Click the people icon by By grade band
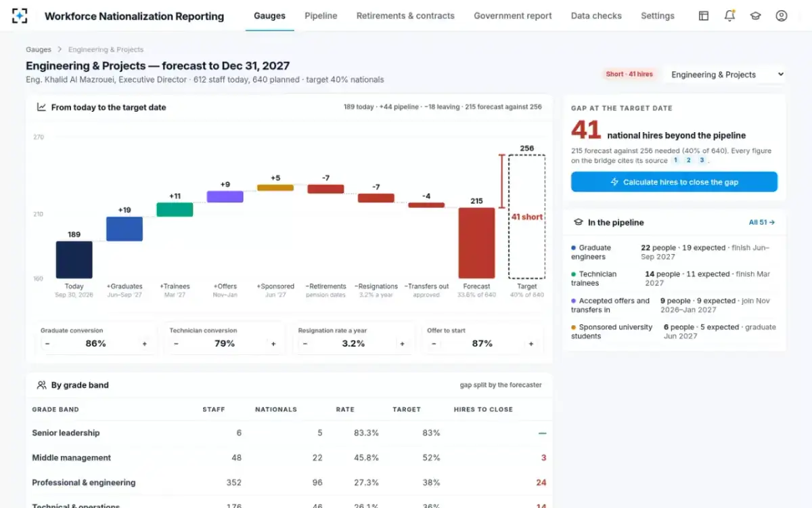Image resolution: width=812 pixels, height=508 pixels. coord(41,385)
